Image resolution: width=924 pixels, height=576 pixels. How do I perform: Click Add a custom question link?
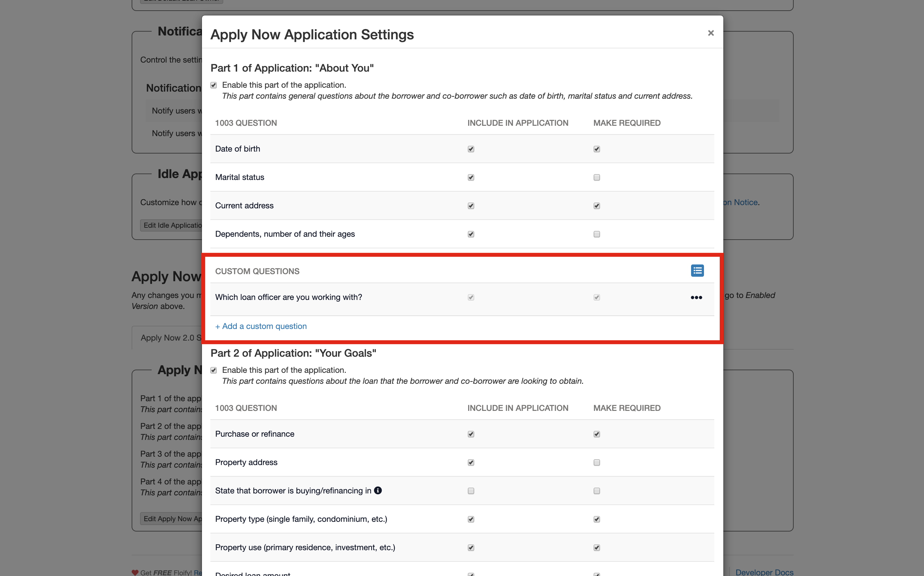[261, 326]
